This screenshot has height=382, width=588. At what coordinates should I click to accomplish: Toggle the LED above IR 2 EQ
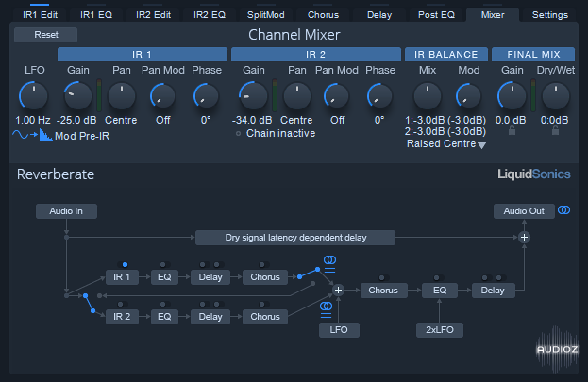[x=164, y=305]
